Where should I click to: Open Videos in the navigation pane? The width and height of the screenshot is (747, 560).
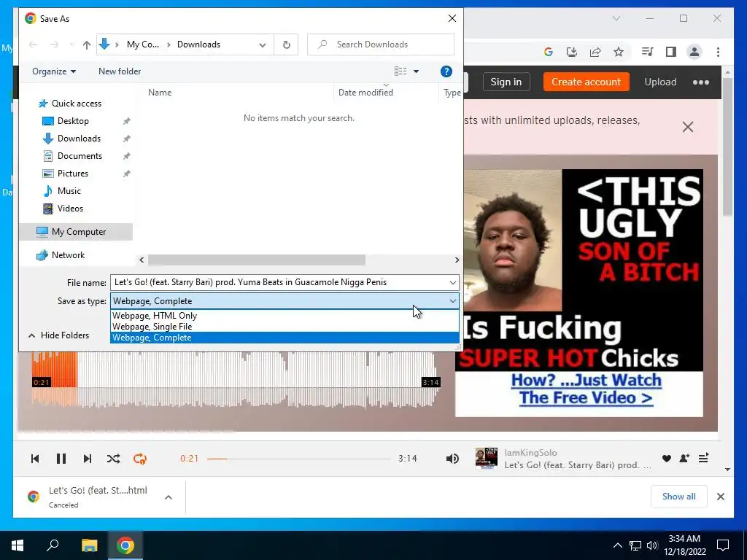click(x=70, y=209)
